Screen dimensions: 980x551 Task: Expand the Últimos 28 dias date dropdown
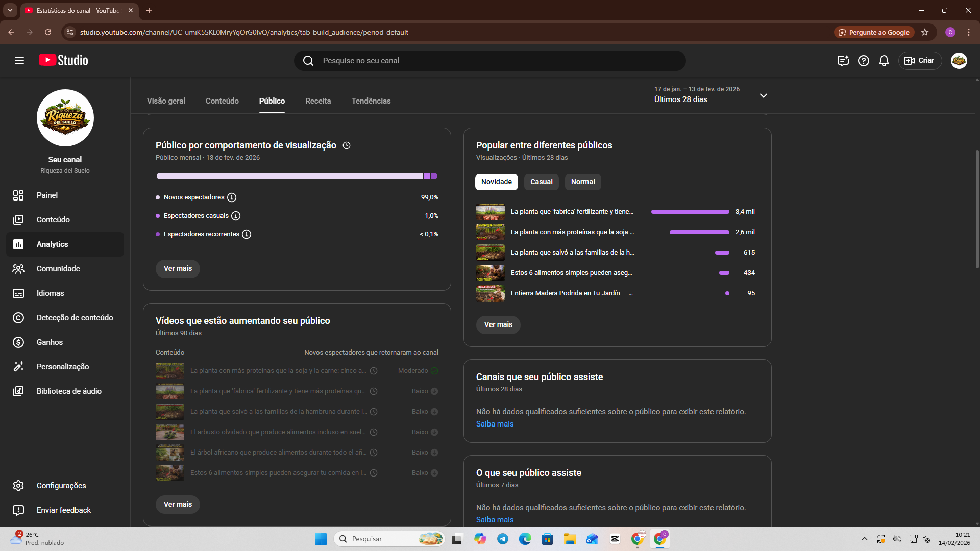pyautogui.click(x=763, y=95)
